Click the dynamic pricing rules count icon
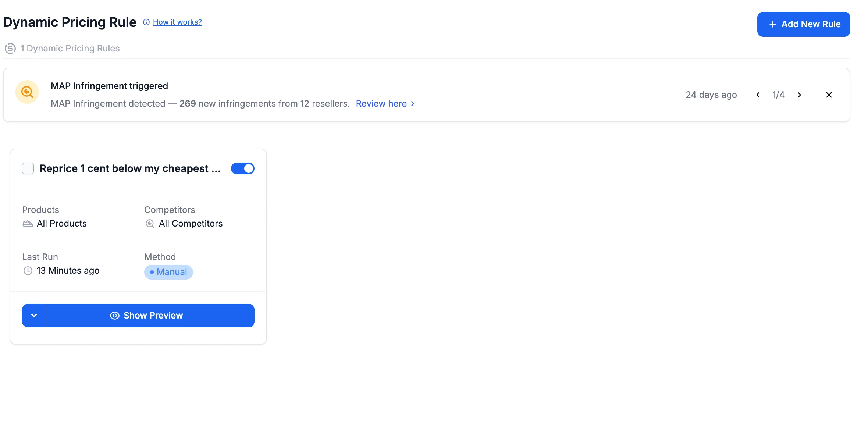Screen dimensions: 868x434 point(10,49)
